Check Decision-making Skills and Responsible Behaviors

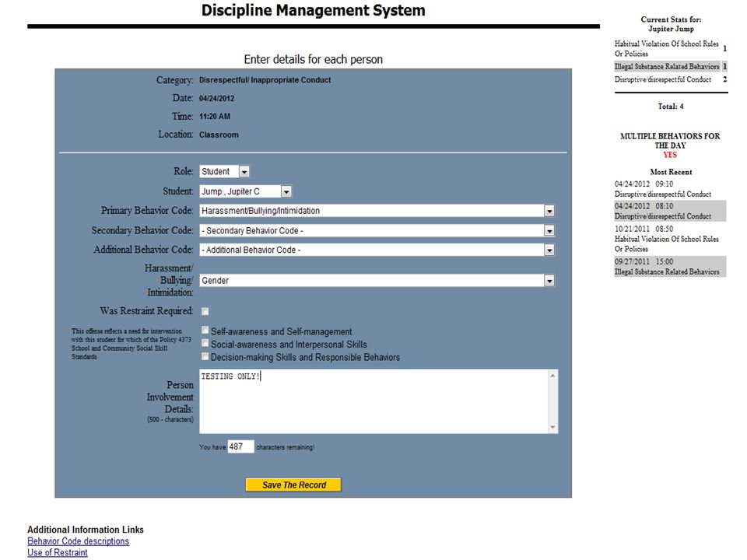(x=205, y=356)
